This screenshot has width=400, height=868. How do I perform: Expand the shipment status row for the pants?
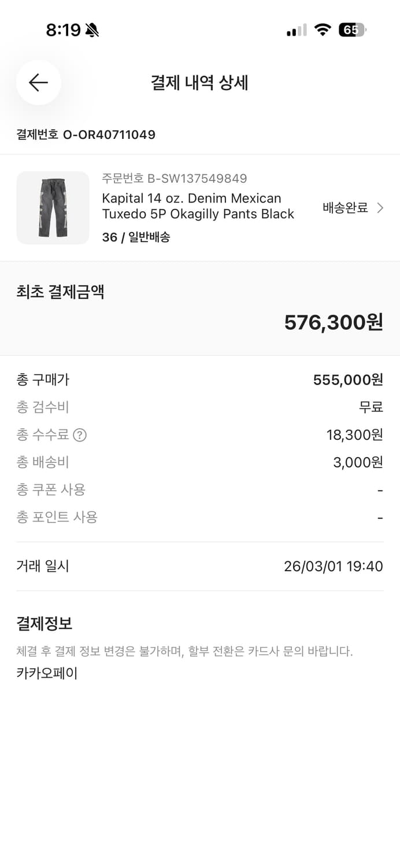(x=347, y=207)
